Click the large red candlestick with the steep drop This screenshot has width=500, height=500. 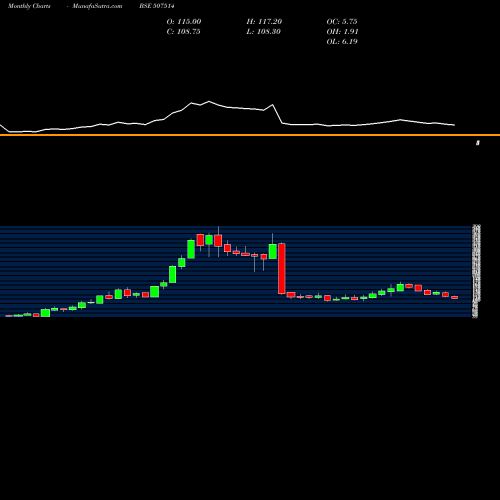click(x=282, y=269)
